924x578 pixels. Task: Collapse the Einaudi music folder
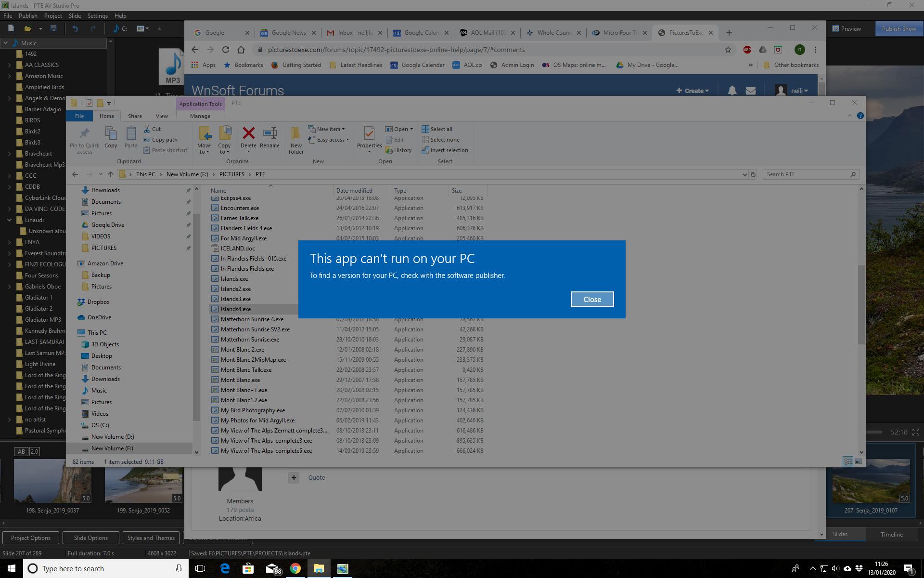tap(9, 220)
